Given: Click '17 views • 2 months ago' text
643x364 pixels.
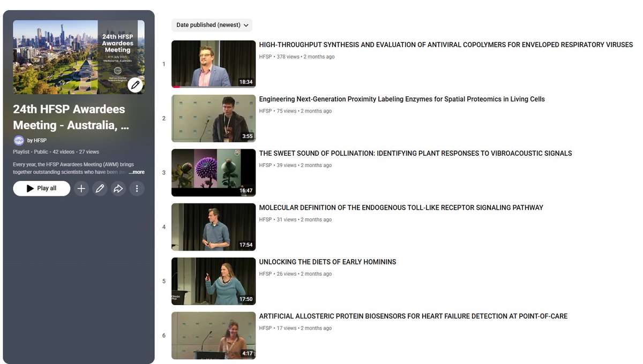Looking at the screenshot, I should [x=304, y=328].
